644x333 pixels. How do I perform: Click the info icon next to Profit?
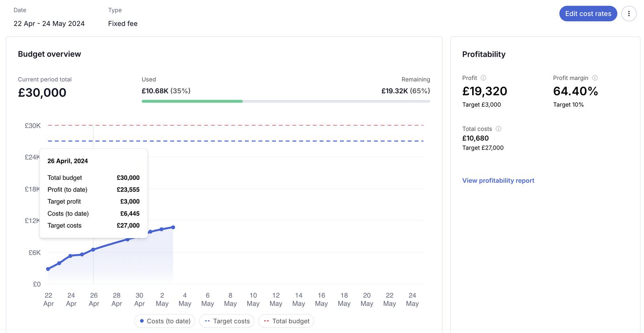tap(483, 78)
